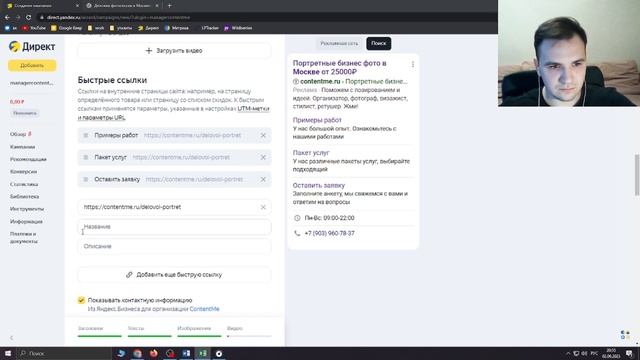Open the ad preview three-dot menu
Viewport: 640px width, 360px height.
[413, 64]
